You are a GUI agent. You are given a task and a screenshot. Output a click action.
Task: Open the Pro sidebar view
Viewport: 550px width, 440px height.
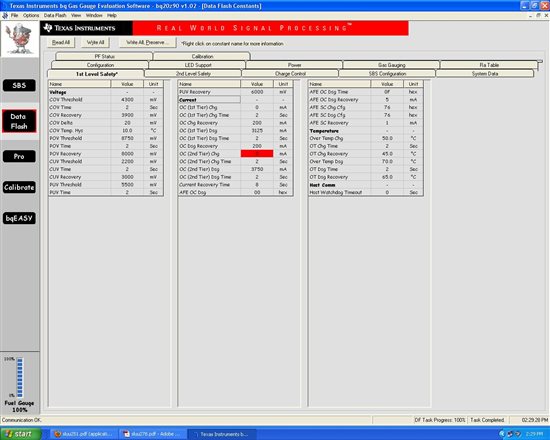pyautogui.click(x=19, y=156)
